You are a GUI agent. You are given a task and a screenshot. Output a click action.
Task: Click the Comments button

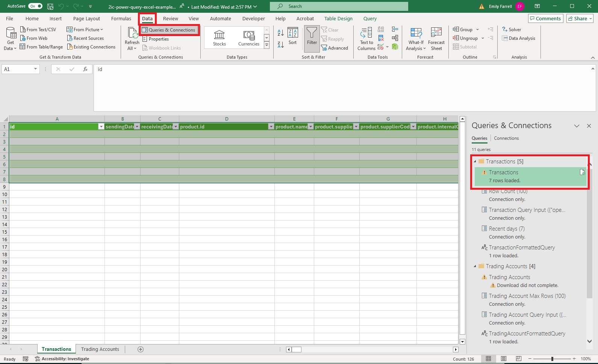pyautogui.click(x=545, y=19)
